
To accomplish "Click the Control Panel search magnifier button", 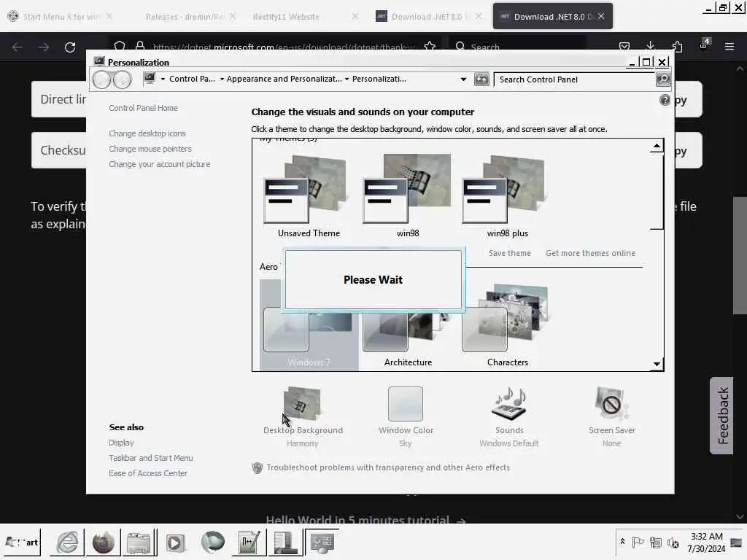I will point(663,79).
